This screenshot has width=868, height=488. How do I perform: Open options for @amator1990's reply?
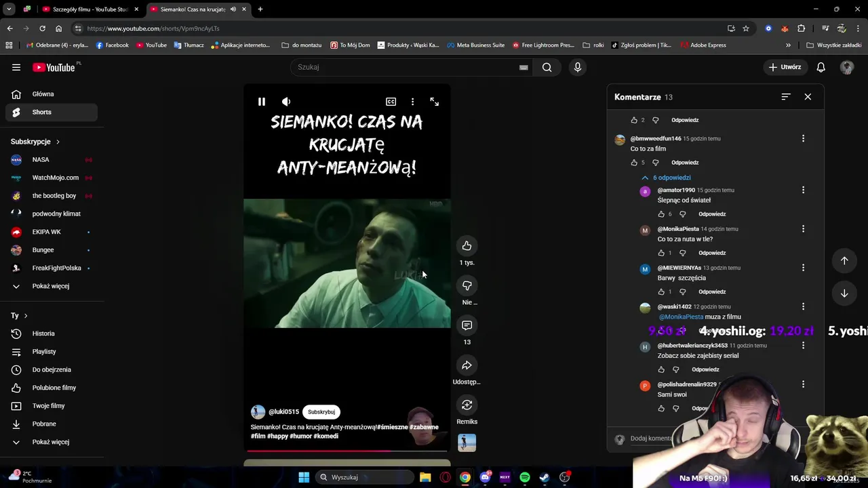tap(803, 190)
